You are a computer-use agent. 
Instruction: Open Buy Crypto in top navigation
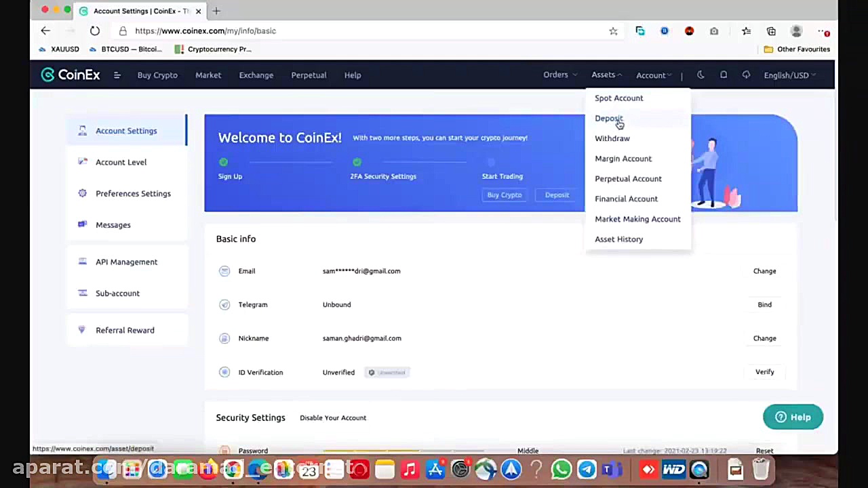coord(157,75)
